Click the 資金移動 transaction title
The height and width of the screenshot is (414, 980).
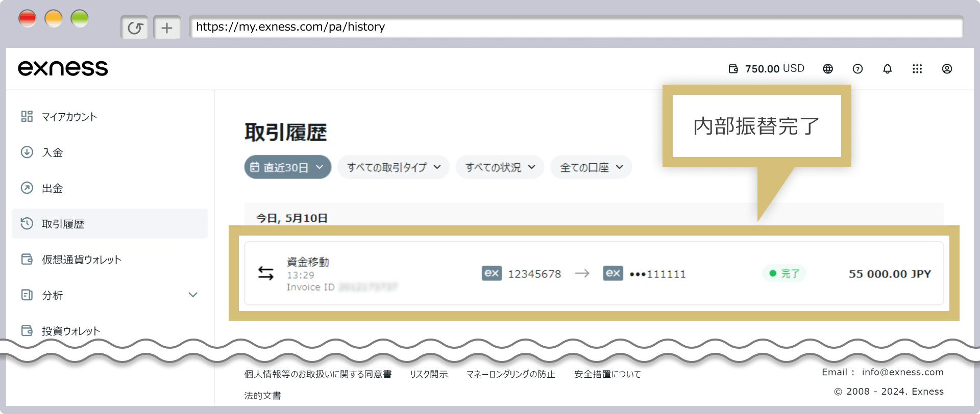click(308, 262)
